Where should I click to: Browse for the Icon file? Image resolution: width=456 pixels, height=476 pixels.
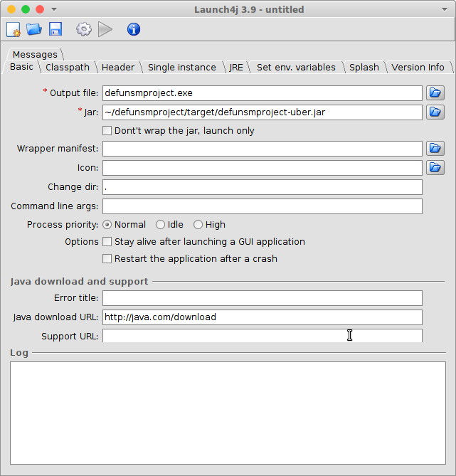point(435,168)
